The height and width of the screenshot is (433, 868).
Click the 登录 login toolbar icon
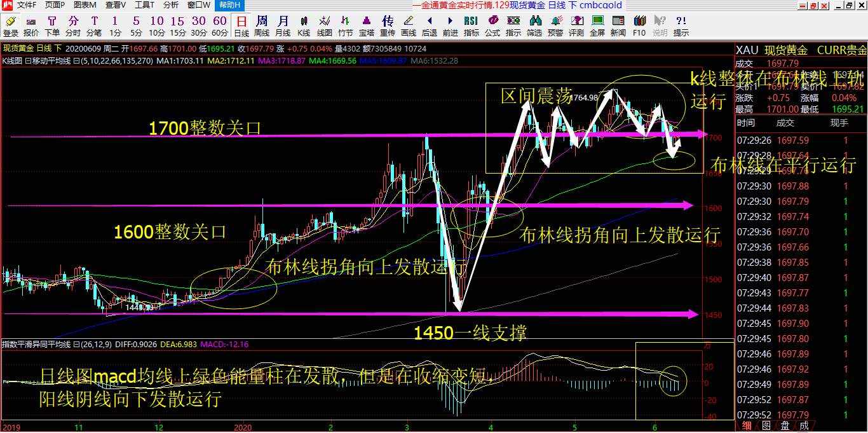11,26
